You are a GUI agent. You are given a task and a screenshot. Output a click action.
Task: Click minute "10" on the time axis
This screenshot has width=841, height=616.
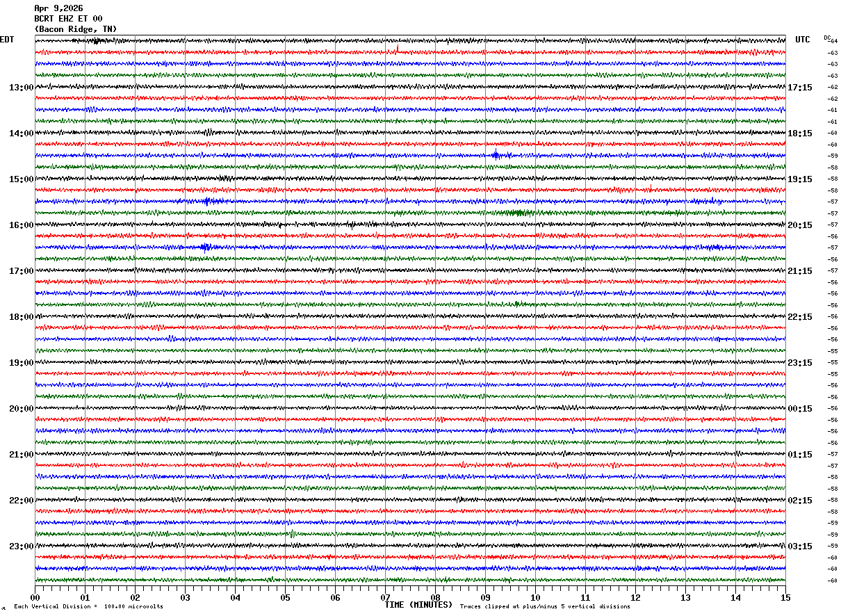tap(536, 597)
